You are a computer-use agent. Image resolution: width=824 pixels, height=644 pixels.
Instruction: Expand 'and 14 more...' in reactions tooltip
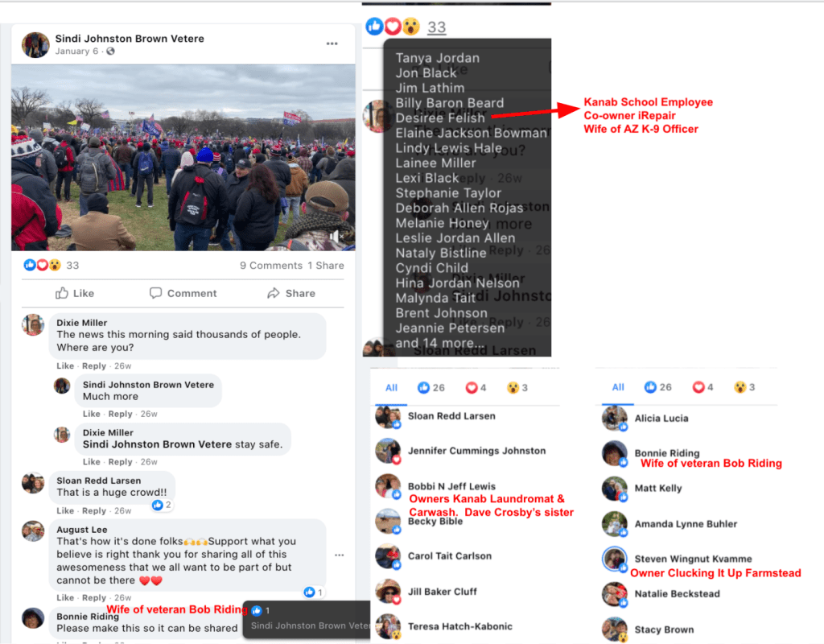(x=439, y=343)
